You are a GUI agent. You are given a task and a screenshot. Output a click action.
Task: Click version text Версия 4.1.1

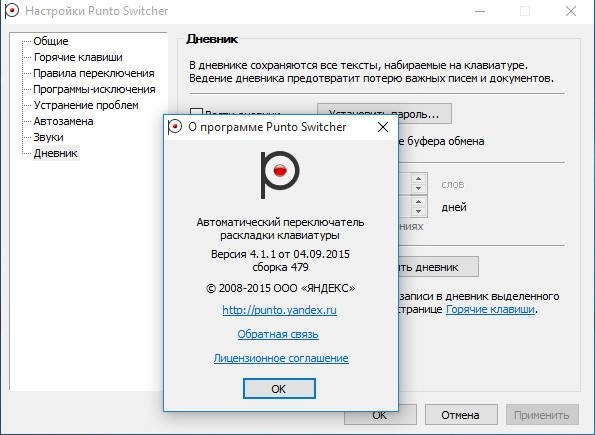[x=244, y=254]
